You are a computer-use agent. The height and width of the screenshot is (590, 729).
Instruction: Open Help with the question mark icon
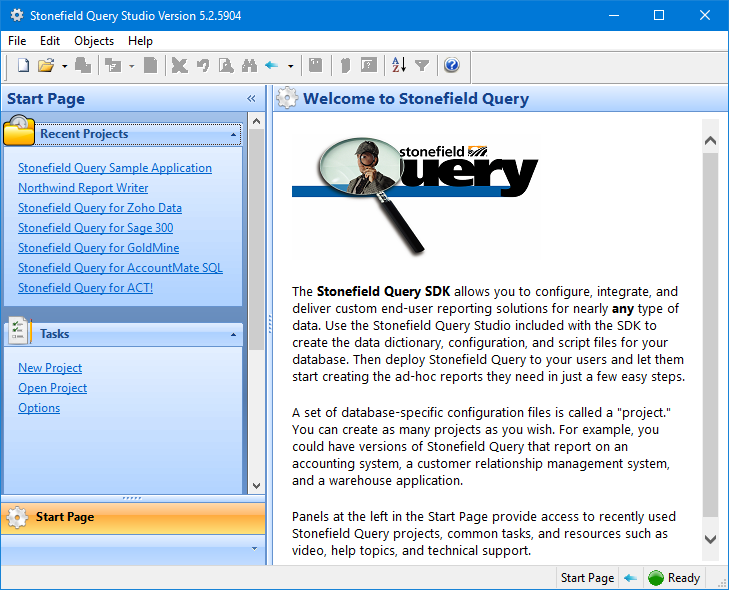coord(451,66)
